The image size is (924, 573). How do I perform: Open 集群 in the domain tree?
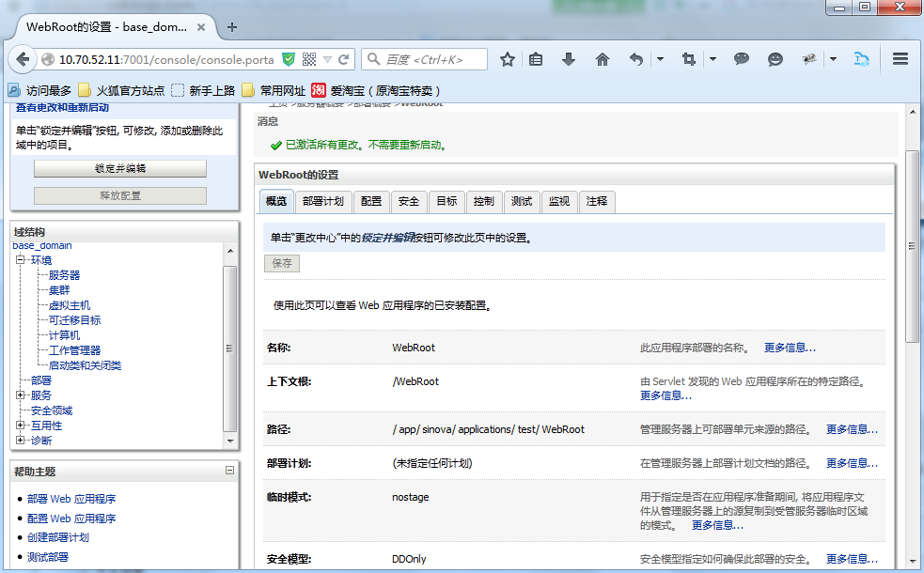click(59, 290)
